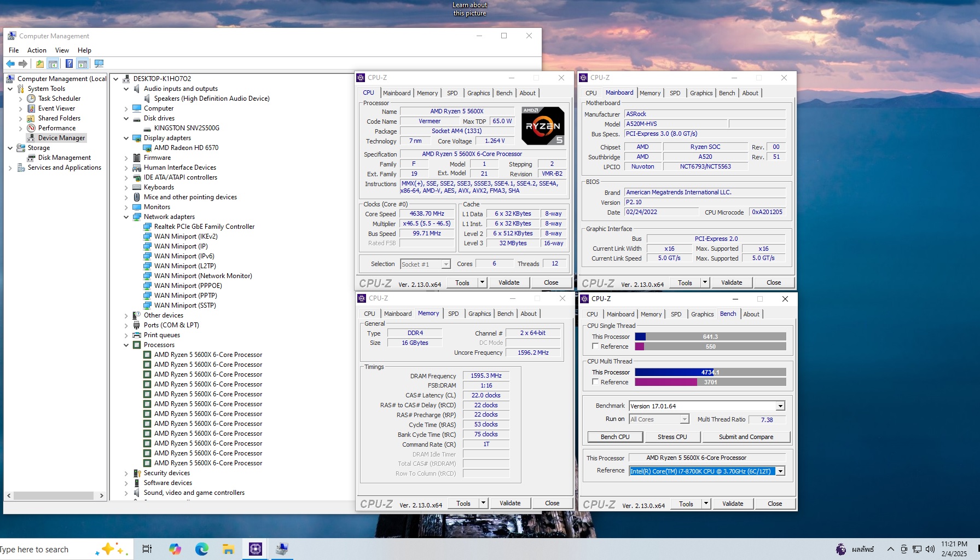Click Realtek PCIe GbE Family Controller network icon
The width and height of the screenshot is (980, 560).
(x=147, y=227)
